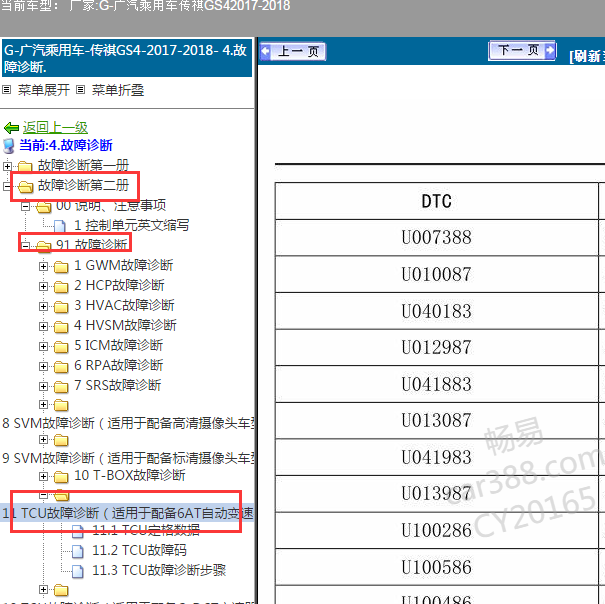
Task: Open 2 HCP故障诊断 folder
Action: pos(119,285)
